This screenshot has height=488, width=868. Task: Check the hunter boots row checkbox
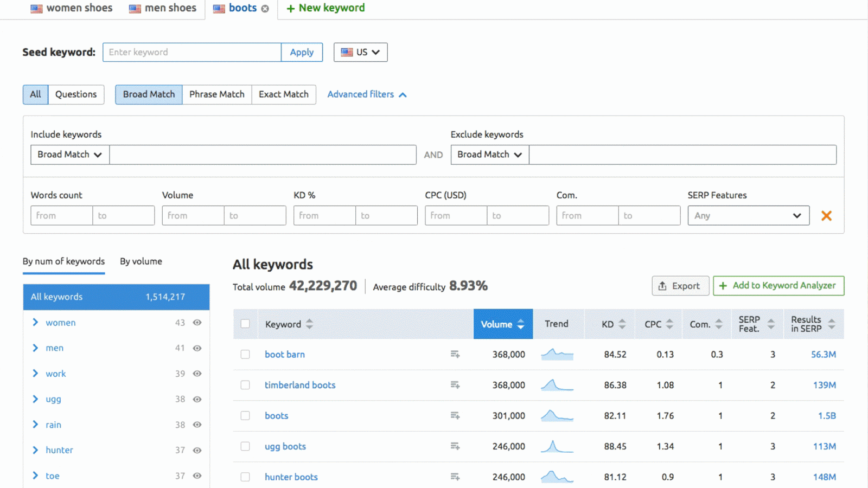tap(245, 477)
